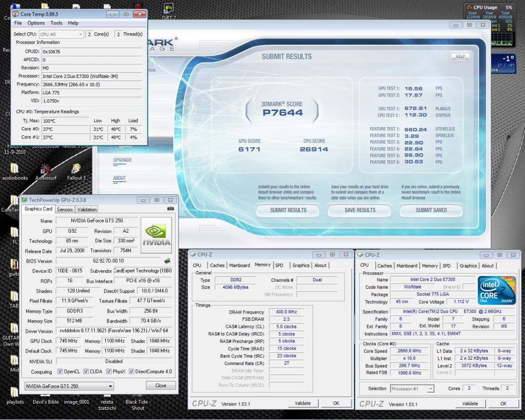Screen dimensions: 525x420
Task: Click the Tj. Max value 100°C
Action: [65, 121]
